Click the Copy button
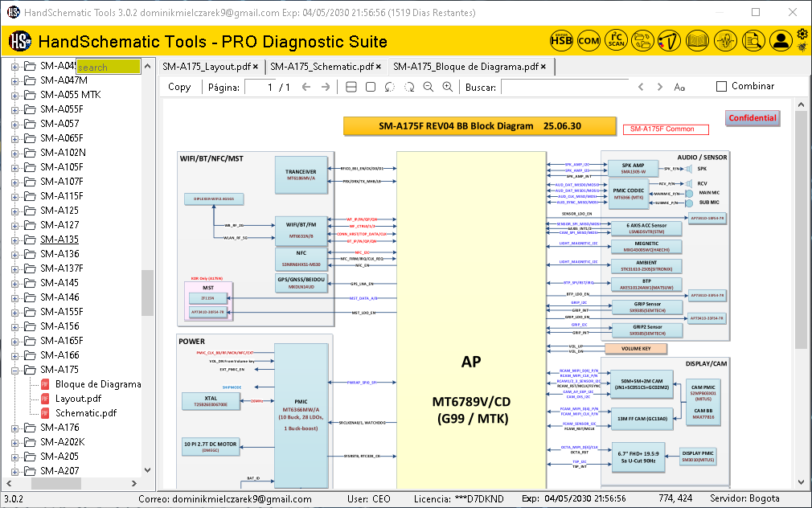This screenshot has width=812, height=508. (179, 87)
